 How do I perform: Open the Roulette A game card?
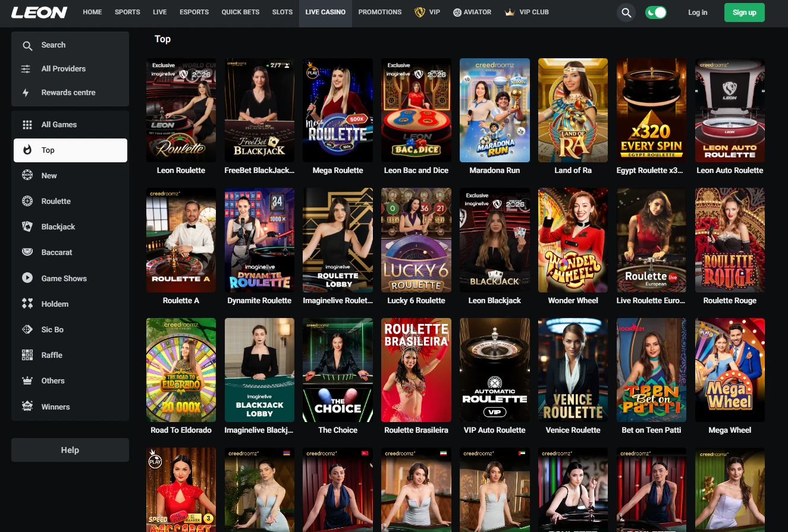pyautogui.click(x=181, y=240)
